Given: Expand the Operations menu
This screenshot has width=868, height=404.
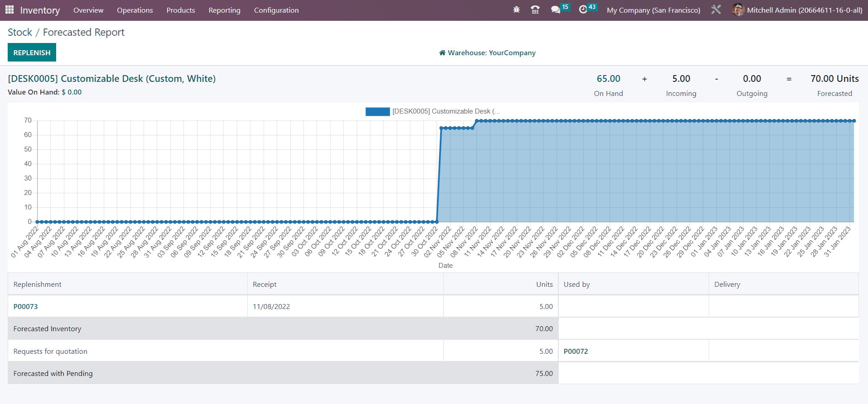Looking at the screenshot, I should 134,10.
